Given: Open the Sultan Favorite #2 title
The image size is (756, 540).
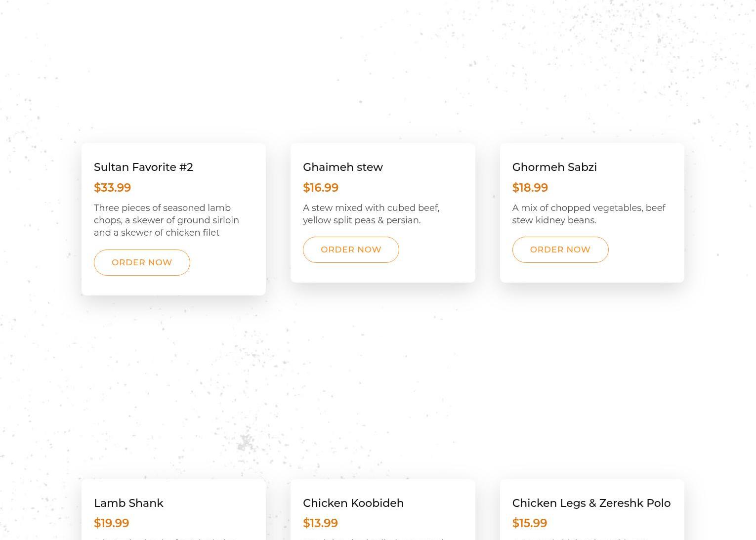Looking at the screenshot, I should (x=143, y=167).
